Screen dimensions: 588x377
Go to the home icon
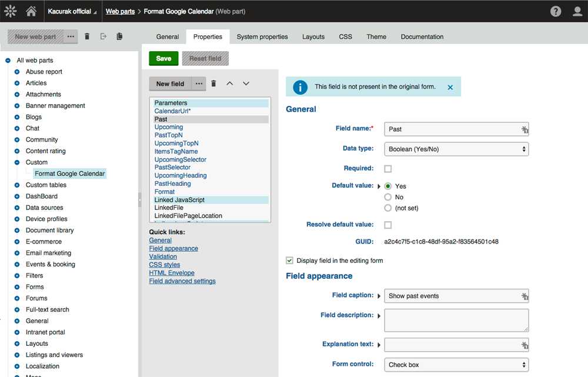click(x=31, y=11)
